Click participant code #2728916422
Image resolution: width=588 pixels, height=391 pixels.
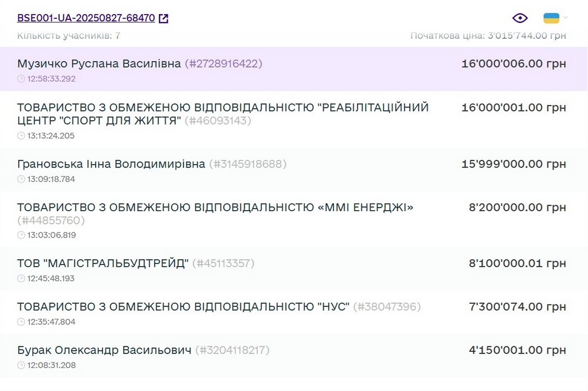coord(223,64)
